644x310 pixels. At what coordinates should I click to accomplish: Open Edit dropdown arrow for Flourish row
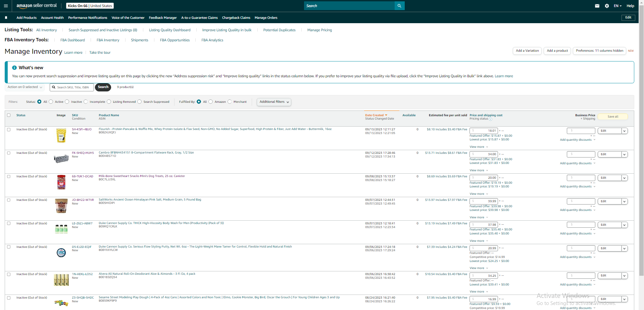click(x=625, y=131)
